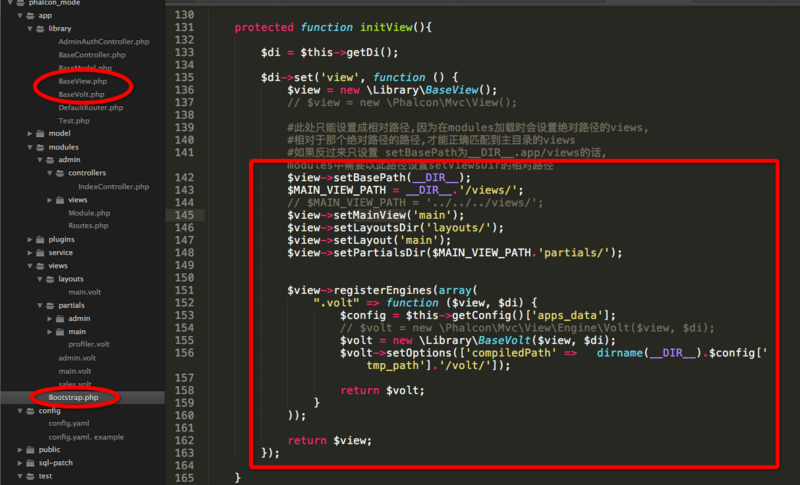Open Test.php in library folder
This screenshot has height=485, width=800.
pyautogui.click(x=74, y=121)
